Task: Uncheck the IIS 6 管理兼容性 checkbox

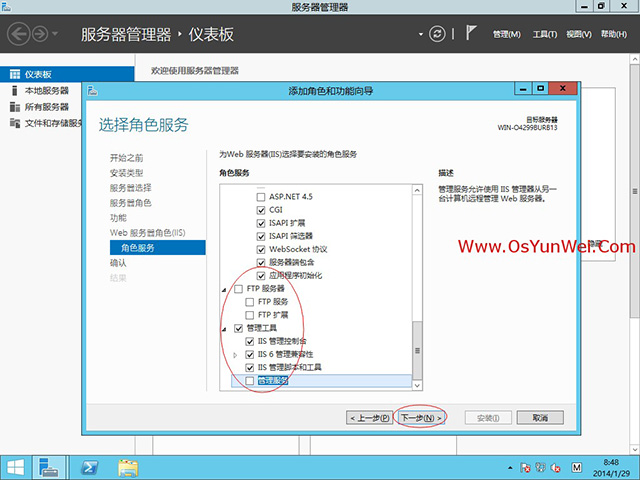Action: pyautogui.click(x=249, y=354)
